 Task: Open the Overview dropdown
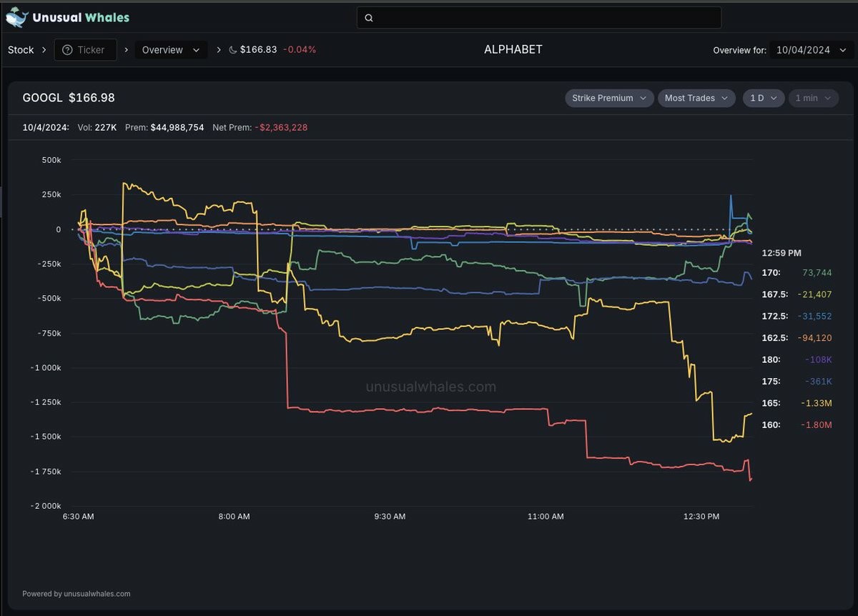(x=172, y=50)
